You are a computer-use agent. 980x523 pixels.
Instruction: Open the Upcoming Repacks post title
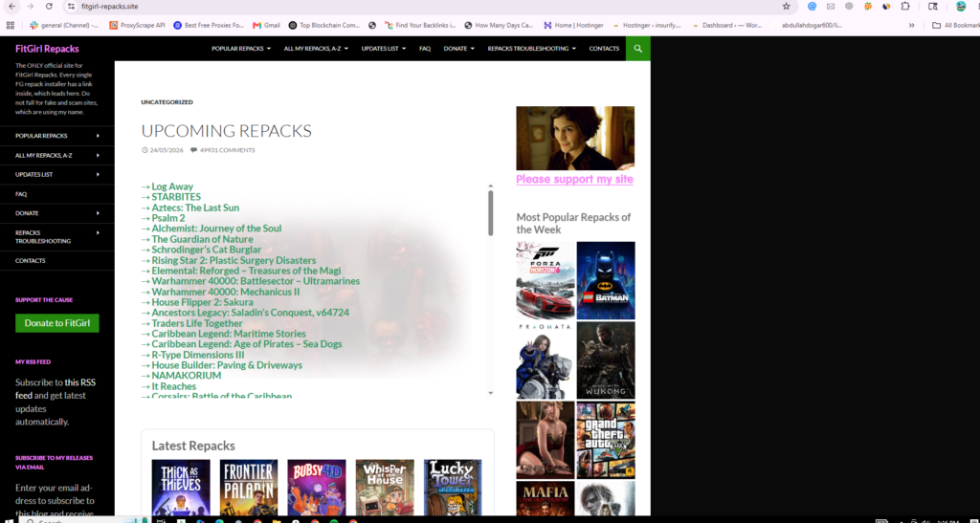[226, 131]
